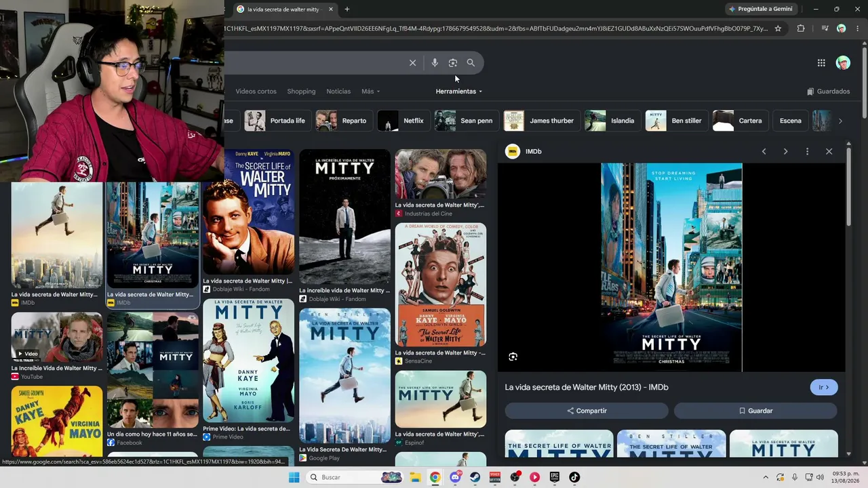This screenshot has height=488, width=868.
Task: Open Google Lens image search
Action: tap(453, 63)
